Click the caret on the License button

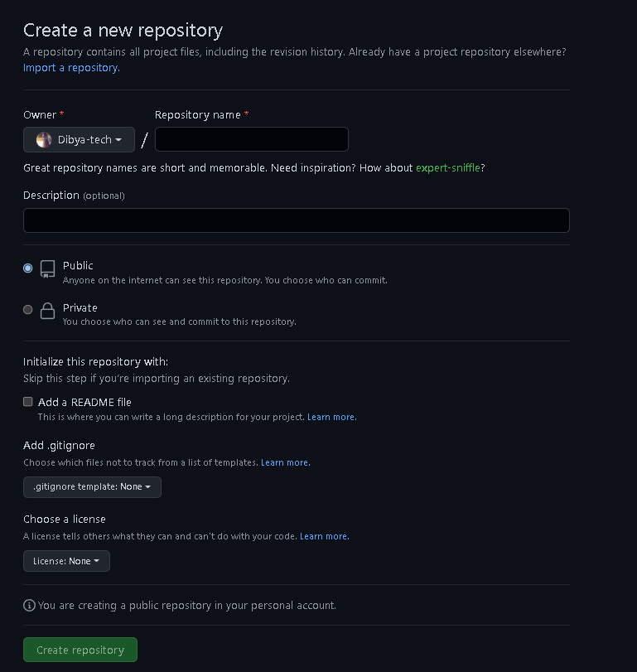99,561
